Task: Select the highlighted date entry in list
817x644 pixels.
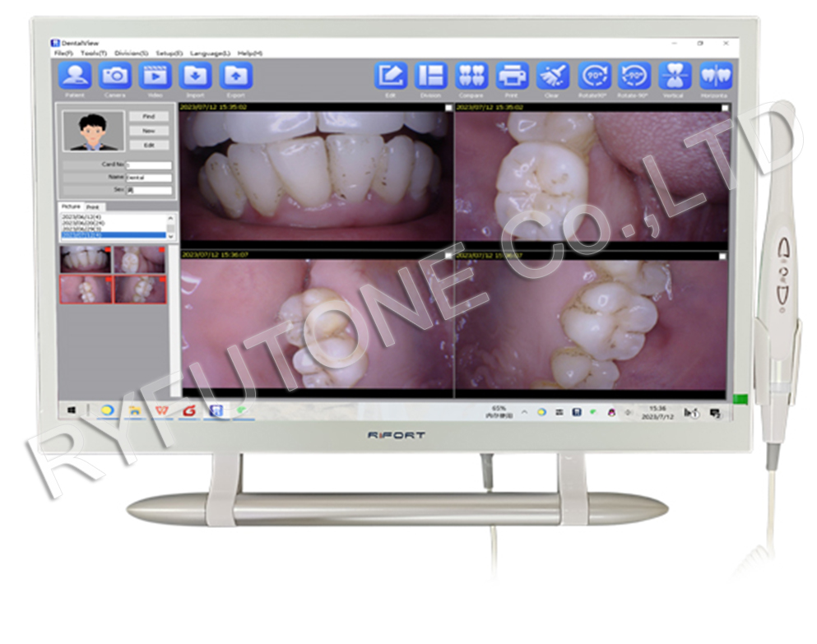Action: click(x=114, y=235)
